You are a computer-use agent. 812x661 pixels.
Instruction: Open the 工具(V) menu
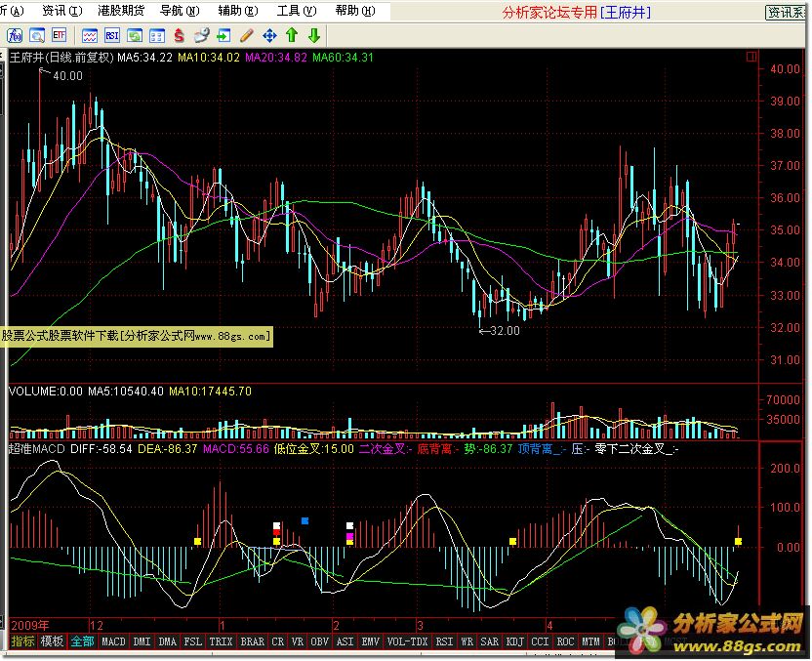[297, 11]
